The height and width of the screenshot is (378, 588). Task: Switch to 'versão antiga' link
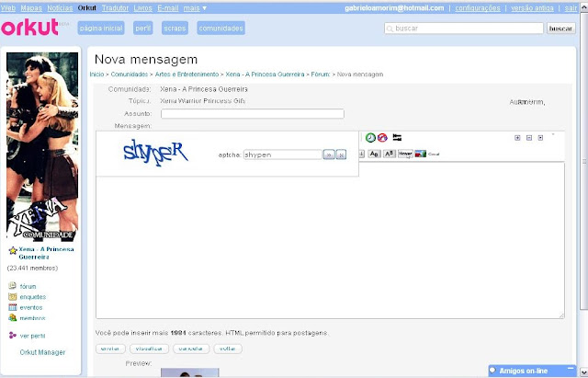click(x=532, y=8)
